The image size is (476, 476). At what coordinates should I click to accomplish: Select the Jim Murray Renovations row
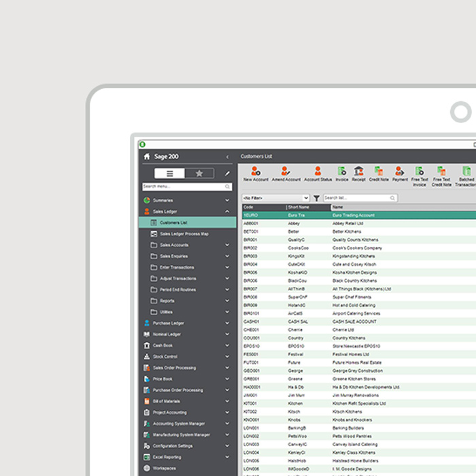359,396
